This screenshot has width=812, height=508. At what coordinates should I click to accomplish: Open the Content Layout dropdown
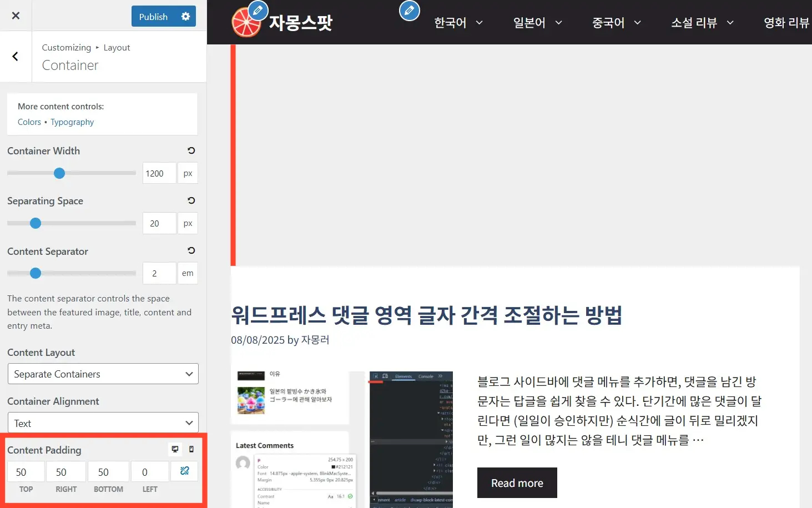(x=103, y=374)
